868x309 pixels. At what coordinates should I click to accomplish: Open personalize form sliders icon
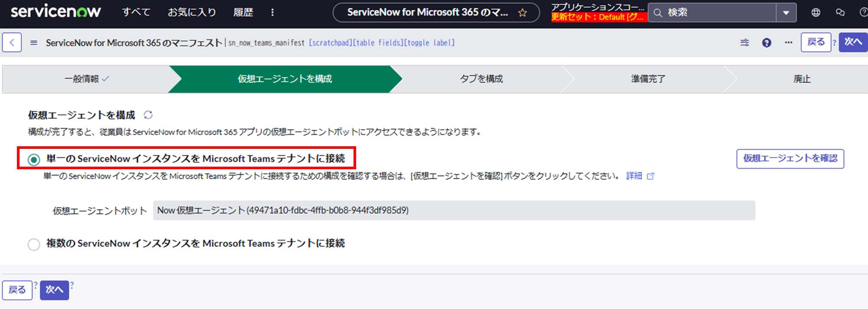[x=744, y=43]
